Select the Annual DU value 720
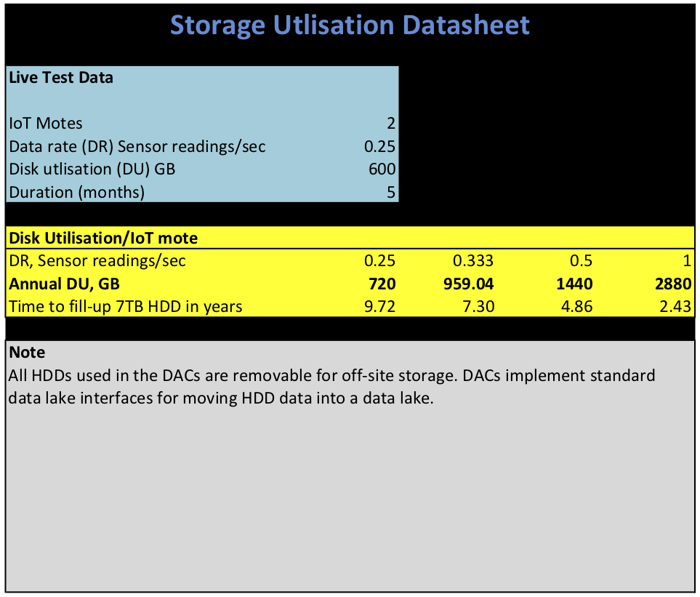 [x=382, y=284]
